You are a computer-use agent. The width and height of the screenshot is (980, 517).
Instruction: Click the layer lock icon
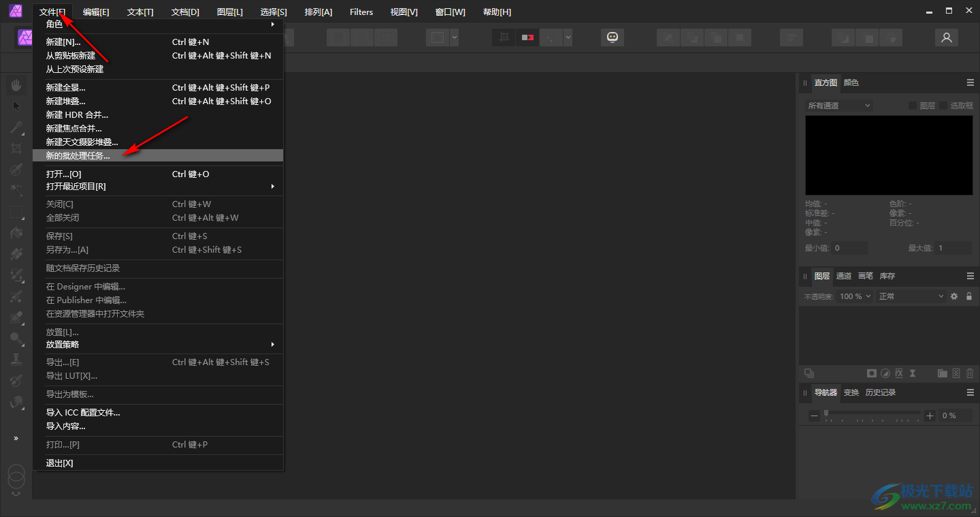[969, 296]
